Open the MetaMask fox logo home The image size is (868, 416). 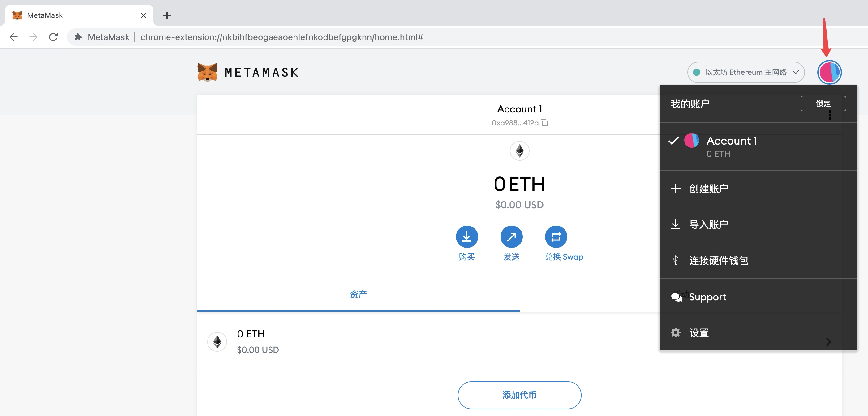[207, 72]
